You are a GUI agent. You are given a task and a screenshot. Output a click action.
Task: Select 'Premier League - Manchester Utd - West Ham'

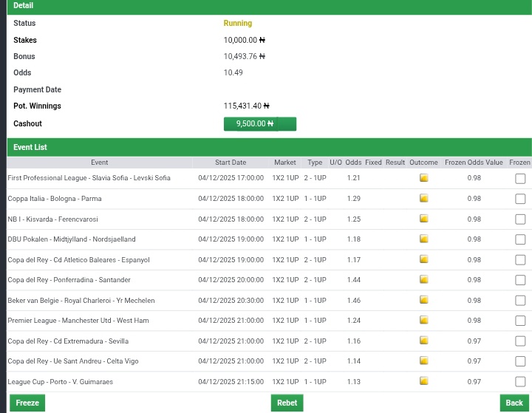pyautogui.click(x=78, y=321)
